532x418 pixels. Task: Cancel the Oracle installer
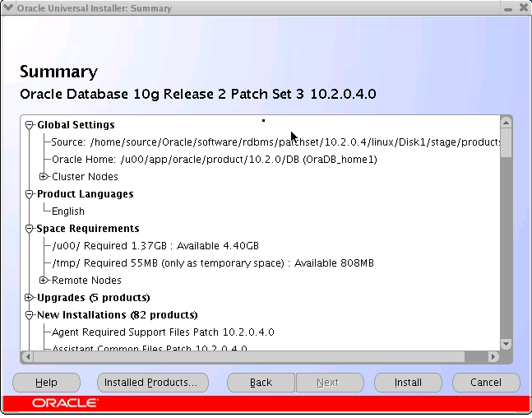(486, 383)
